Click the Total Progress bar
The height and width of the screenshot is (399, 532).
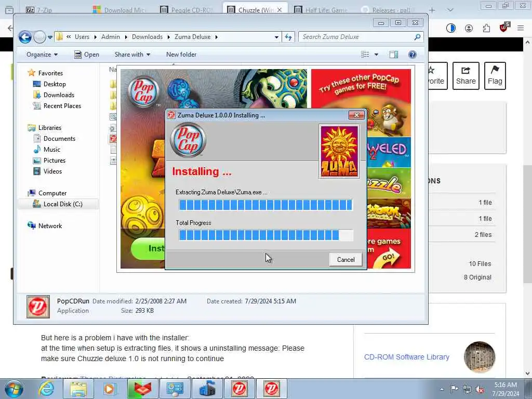[x=265, y=235]
